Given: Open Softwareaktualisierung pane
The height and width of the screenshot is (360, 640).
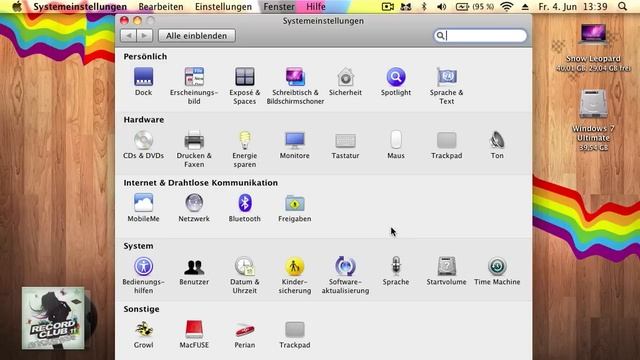Looking at the screenshot, I should coord(345,276).
